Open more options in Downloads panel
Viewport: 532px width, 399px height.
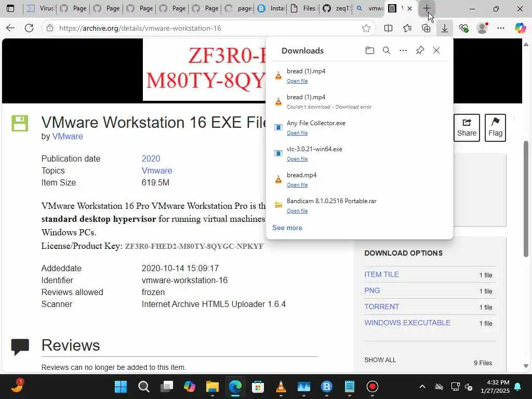pyautogui.click(x=403, y=50)
